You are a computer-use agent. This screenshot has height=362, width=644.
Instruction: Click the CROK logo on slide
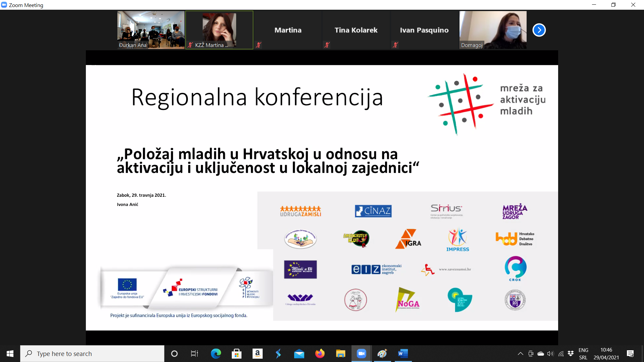pyautogui.click(x=515, y=269)
